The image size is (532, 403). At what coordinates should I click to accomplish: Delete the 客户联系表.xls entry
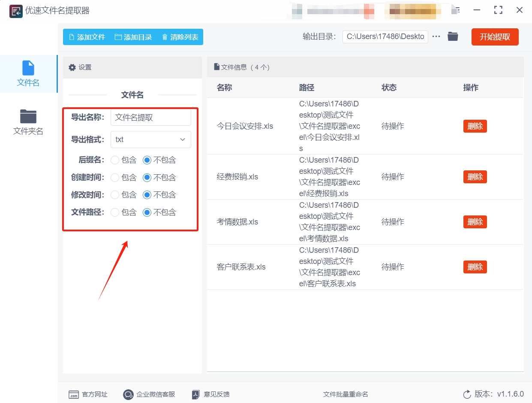[475, 267]
